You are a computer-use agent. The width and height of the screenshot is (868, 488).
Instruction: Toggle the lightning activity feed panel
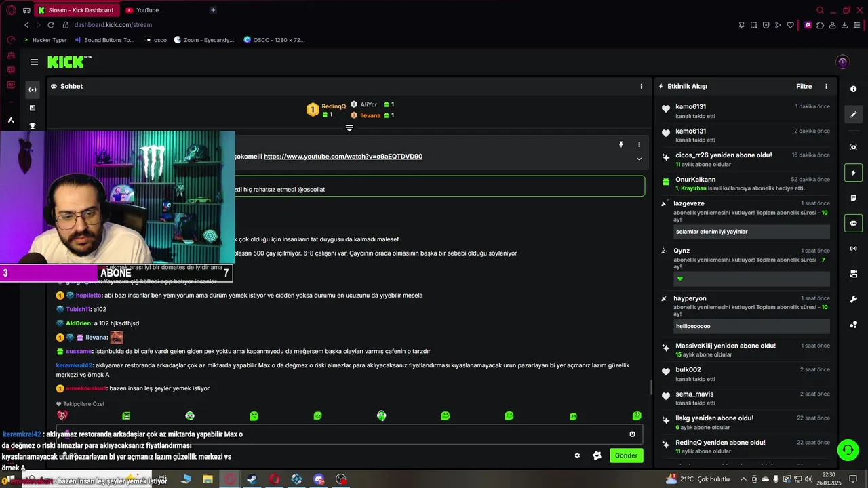click(x=853, y=173)
